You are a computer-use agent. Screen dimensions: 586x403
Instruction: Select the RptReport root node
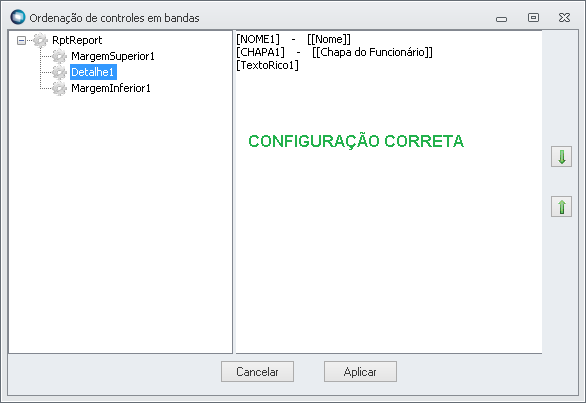click(77, 40)
